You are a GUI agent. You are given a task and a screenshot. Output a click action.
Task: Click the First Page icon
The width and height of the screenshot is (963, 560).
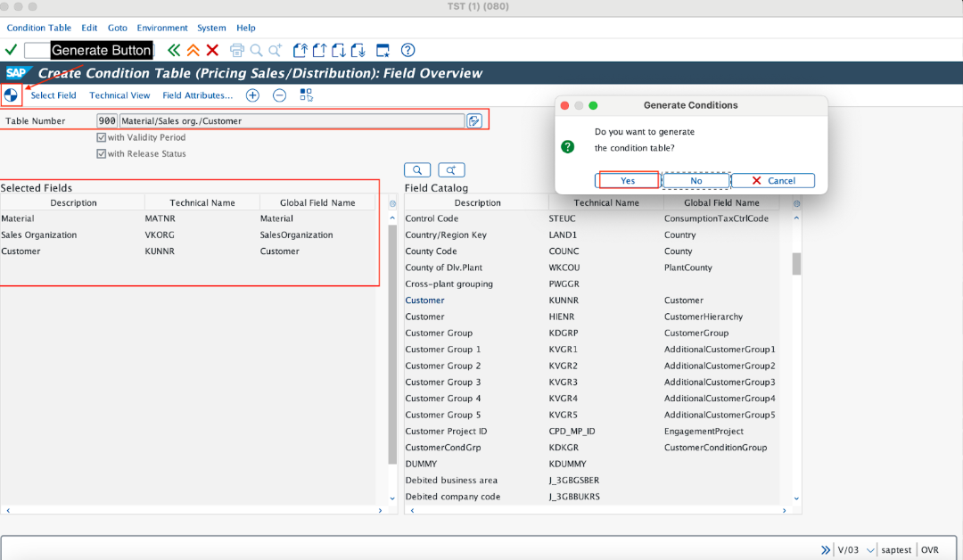pos(300,50)
